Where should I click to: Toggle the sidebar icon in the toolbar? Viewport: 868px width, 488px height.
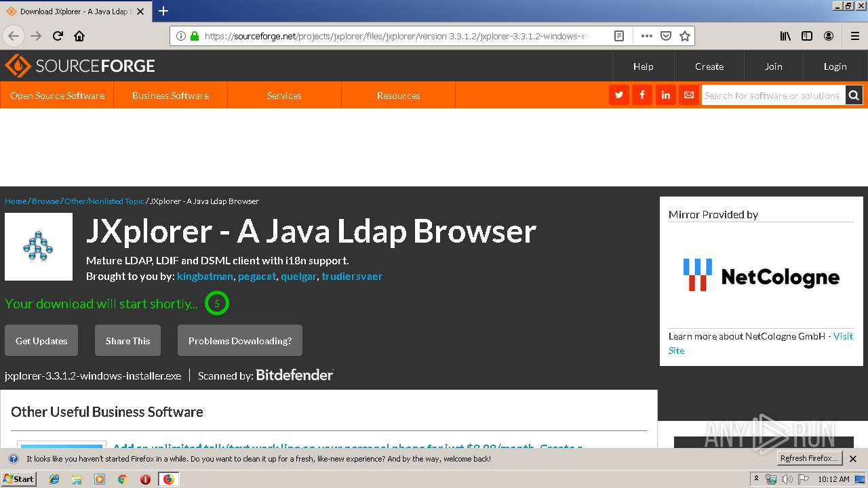point(807,36)
